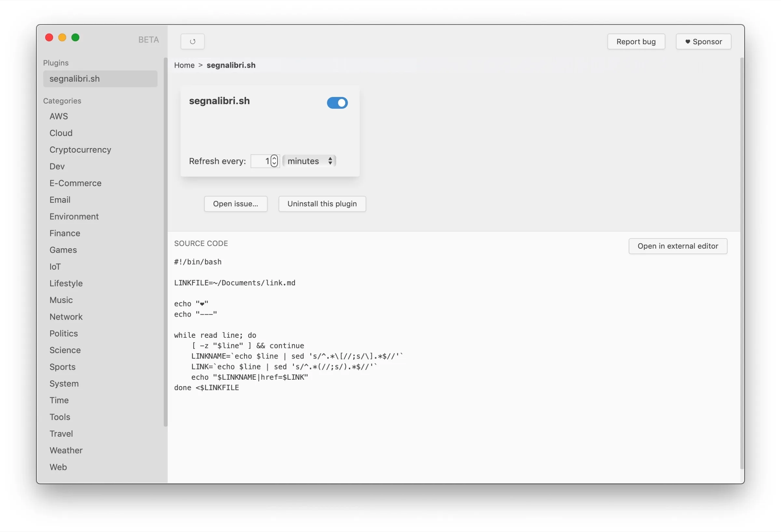Click the Open in external editor icon
This screenshot has width=781, height=532.
click(x=677, y=246)
